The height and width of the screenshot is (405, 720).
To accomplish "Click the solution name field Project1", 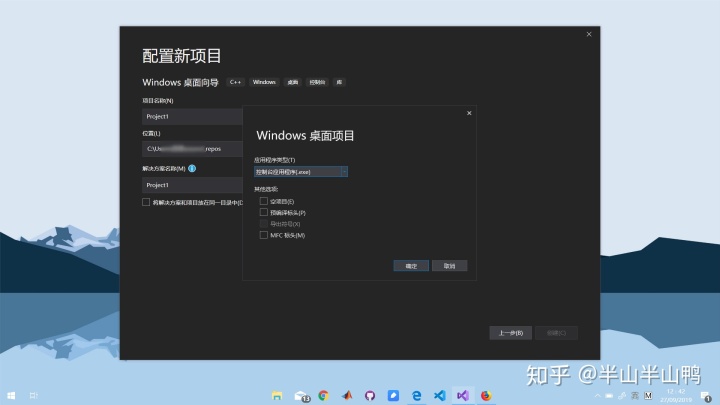I will pyautogui.click(x=192, y=185).
